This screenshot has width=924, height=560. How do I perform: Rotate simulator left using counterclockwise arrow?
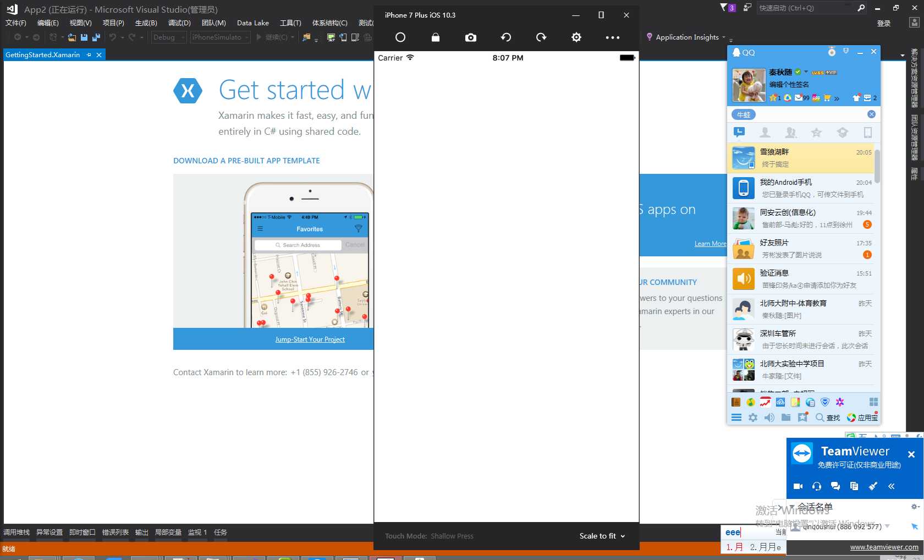506,37
